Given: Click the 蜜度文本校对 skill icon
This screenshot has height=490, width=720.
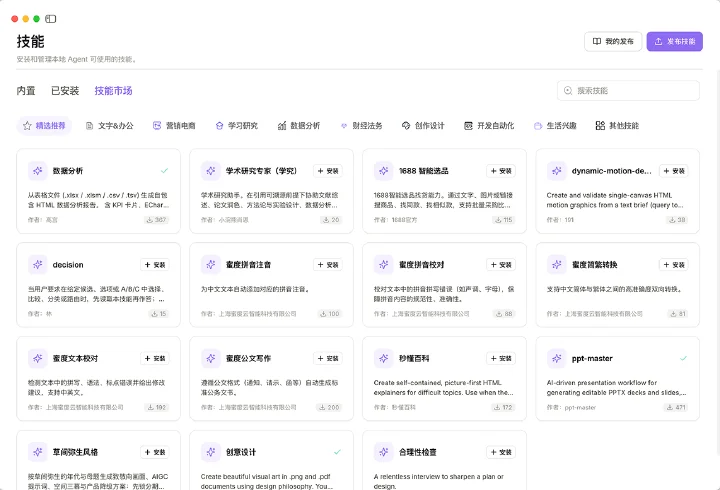Looking at the screenshot, I should coord(38,358).
